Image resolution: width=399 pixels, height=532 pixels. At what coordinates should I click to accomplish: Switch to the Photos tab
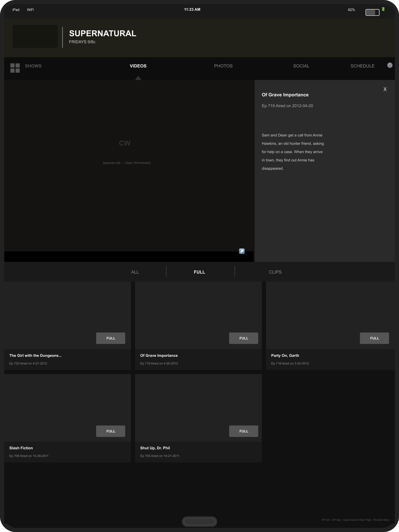point(223,66)
